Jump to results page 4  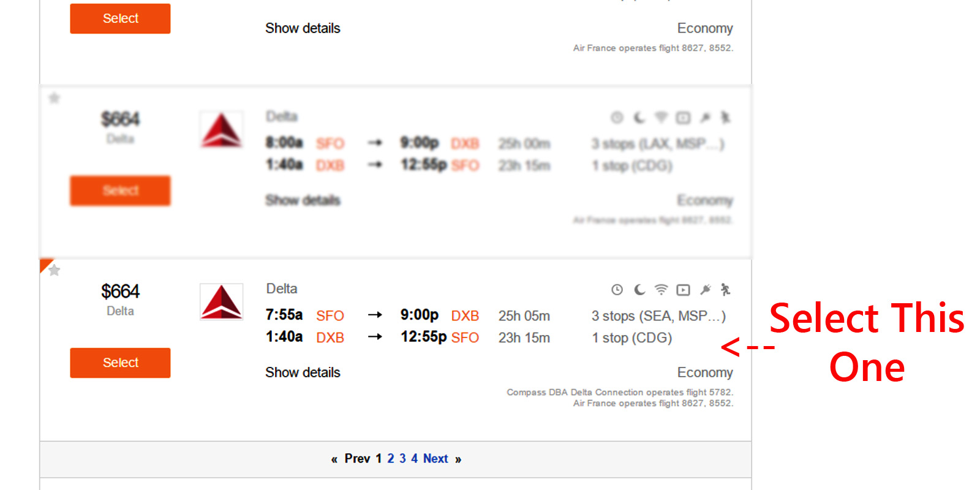coord(415,459)
